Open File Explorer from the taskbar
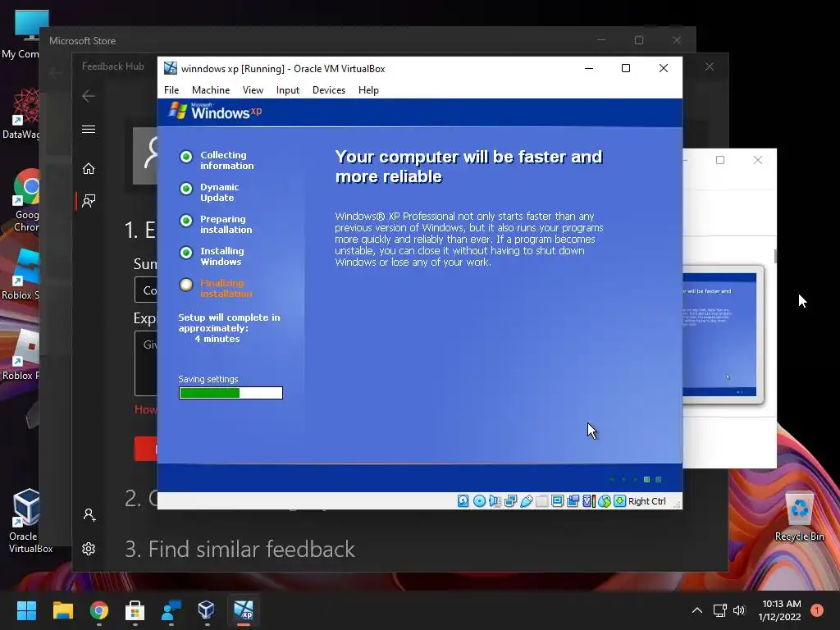 coord(62,610)
